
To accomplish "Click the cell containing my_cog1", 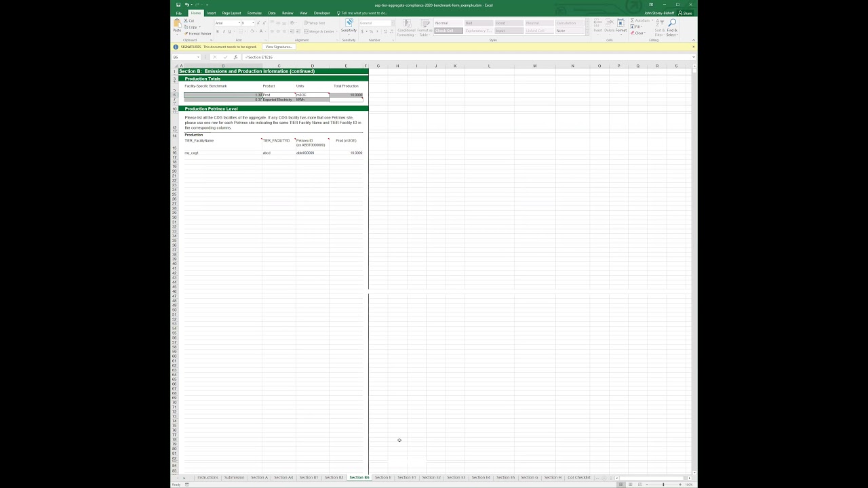I will coord(222,153).
